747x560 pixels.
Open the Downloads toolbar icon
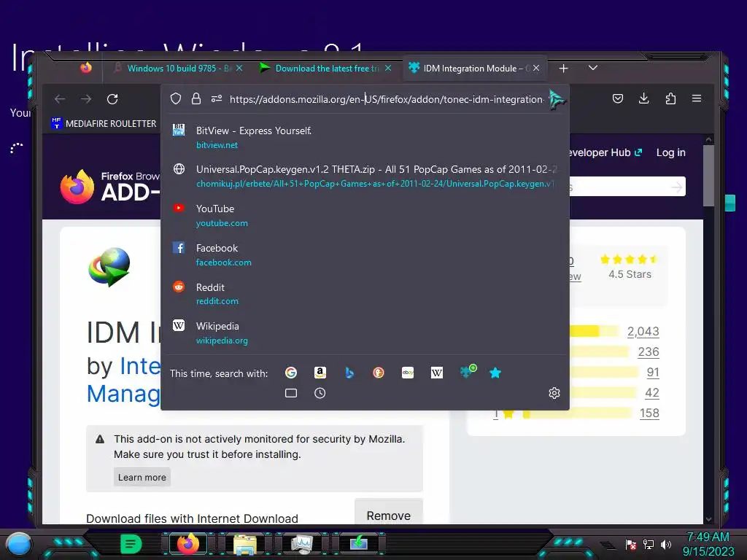coord(643,98)
